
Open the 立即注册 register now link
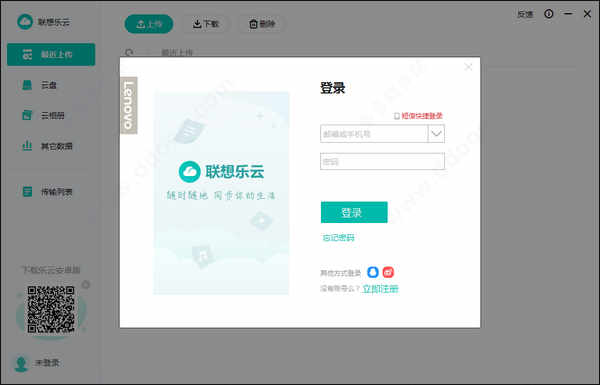tap(380, 289)
